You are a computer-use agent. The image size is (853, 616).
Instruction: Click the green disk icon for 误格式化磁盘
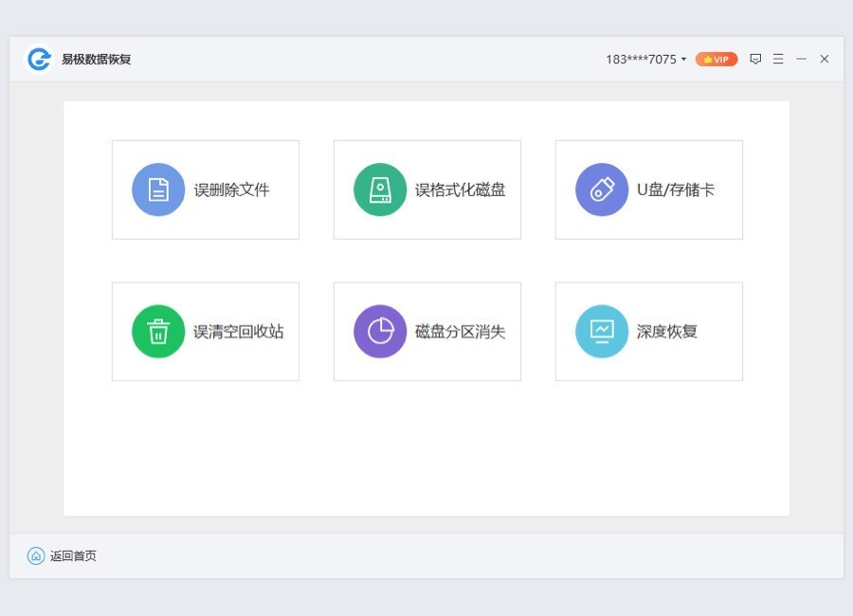pyautogui.click(x=380, y=190)
